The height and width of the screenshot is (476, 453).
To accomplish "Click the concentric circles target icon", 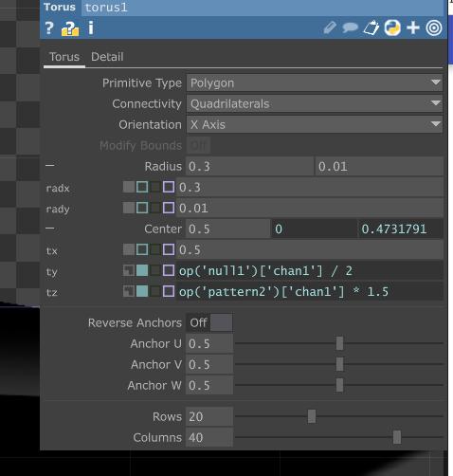I will pyautogui.click(x=434, y=27).
